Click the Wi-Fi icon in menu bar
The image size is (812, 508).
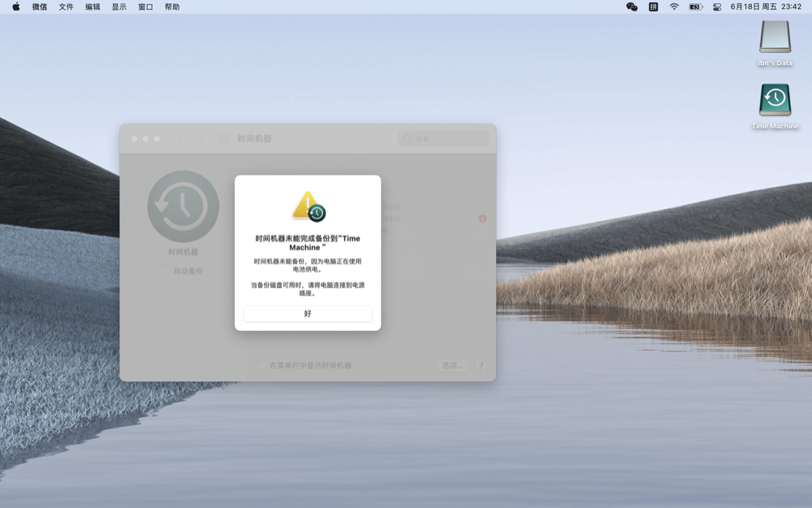pyautogui.click(x=674, y=6)
